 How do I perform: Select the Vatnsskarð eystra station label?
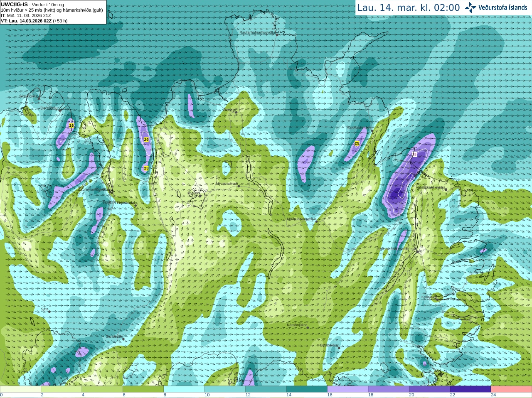click(431, 187)
